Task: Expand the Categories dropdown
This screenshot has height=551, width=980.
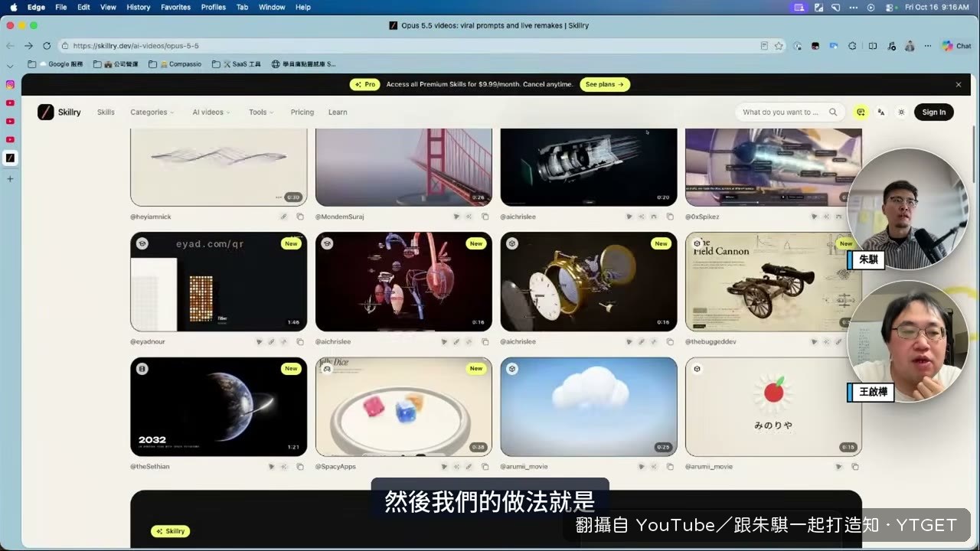Action: (152, 112)
